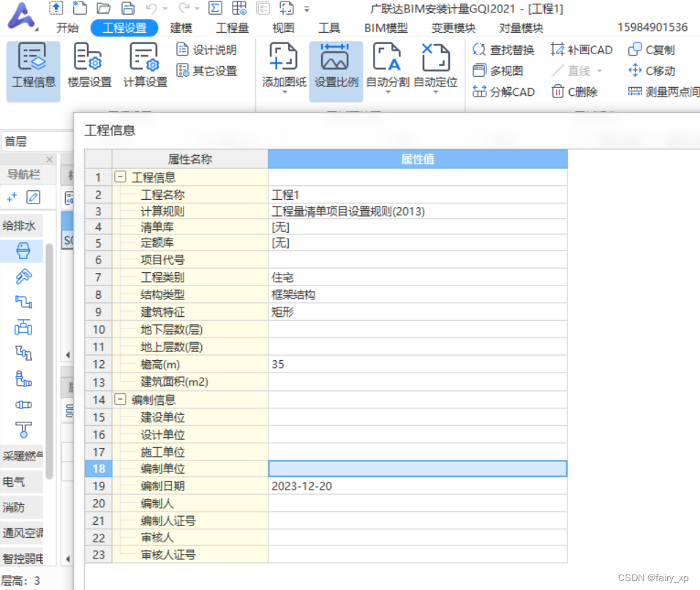Screen dimensions: 700x590
Task: Select the sanitary fixture icon in navigation
Action: [x=23, y=251]
